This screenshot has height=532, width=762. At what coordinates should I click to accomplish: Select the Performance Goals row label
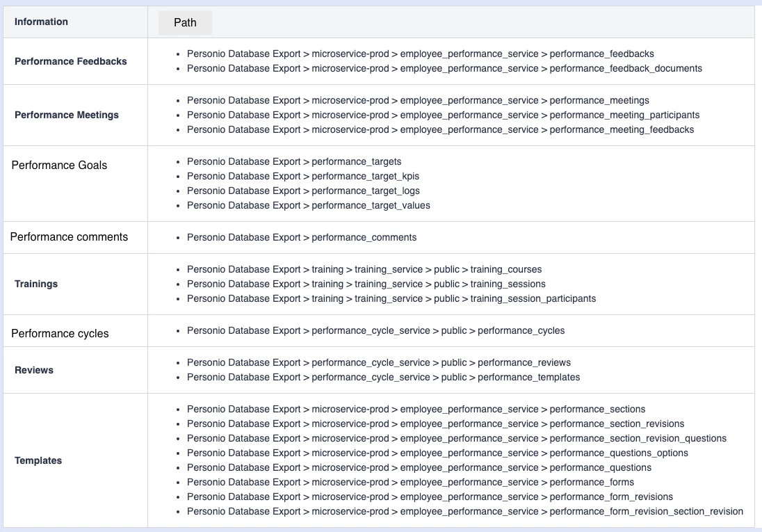(x=59, y=166)
